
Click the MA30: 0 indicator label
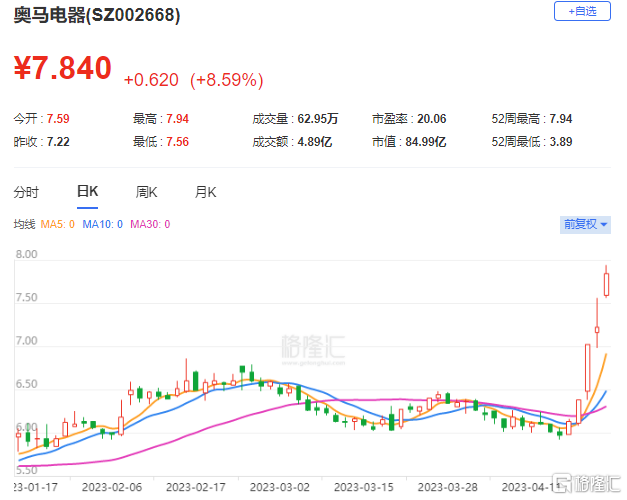coord(150,224)
